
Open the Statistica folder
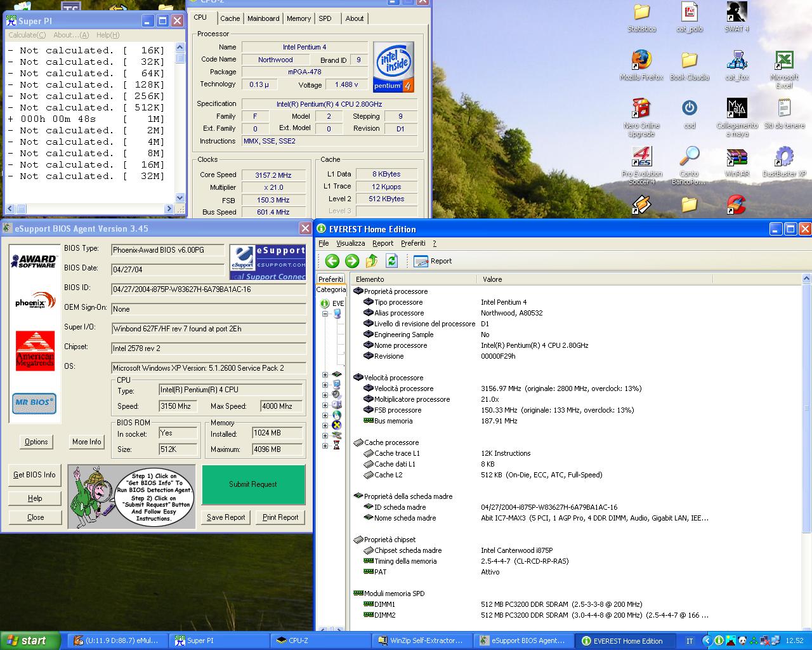point(641,17)
